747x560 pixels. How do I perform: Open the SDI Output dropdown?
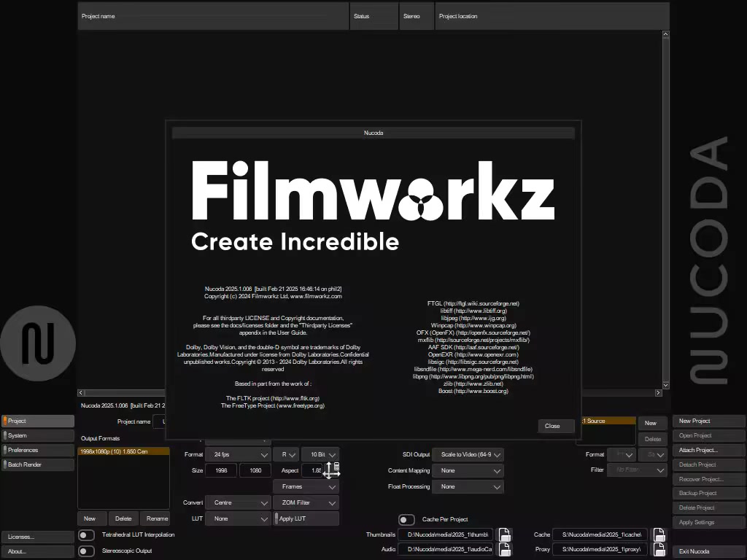coord(468,455)
